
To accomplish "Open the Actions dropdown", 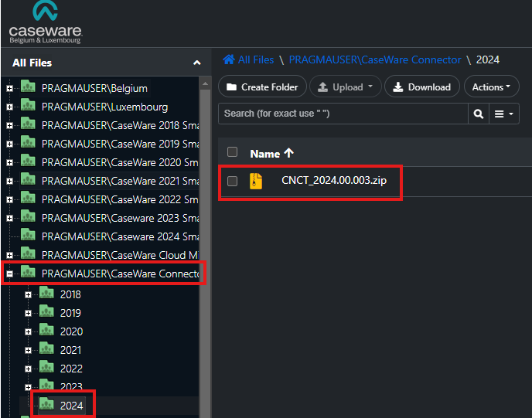I will click(x=491, y=87).
